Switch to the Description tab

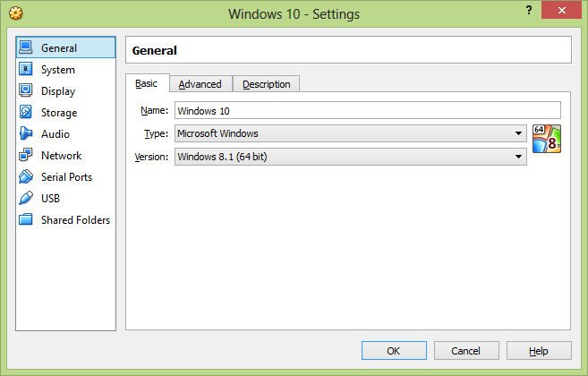tap(266, 84)
